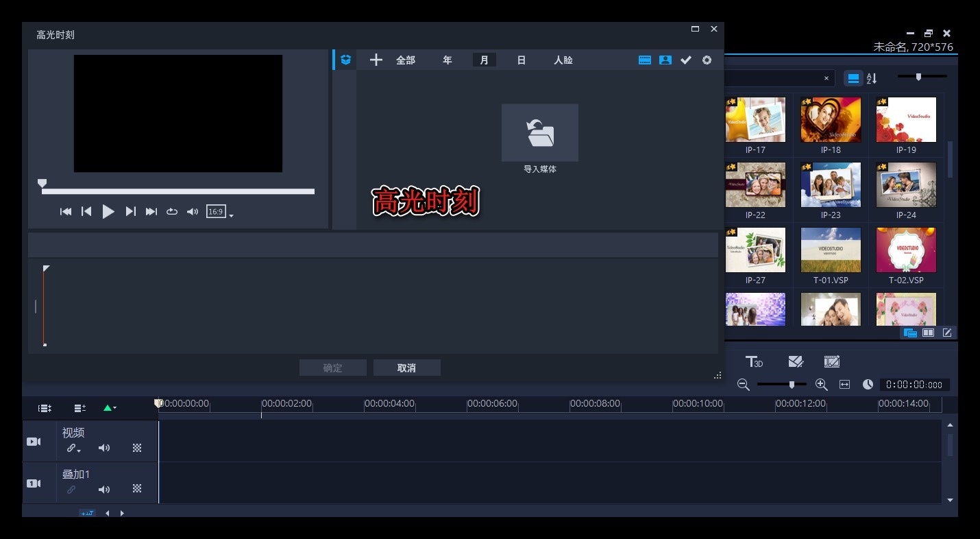Open the 3D title editor tool
The height and width of the screenshot is (539, 980).
point(754,361)
